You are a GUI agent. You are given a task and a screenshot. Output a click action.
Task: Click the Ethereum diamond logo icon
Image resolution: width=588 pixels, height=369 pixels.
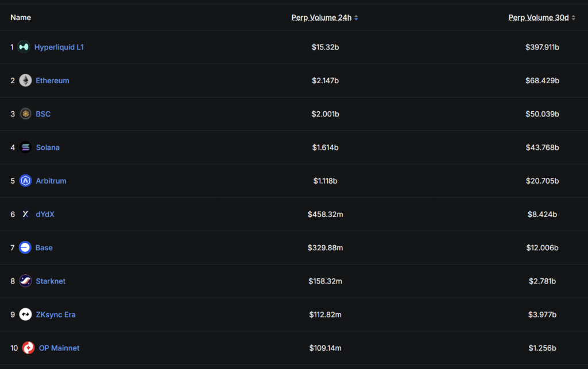click(25, 80)
